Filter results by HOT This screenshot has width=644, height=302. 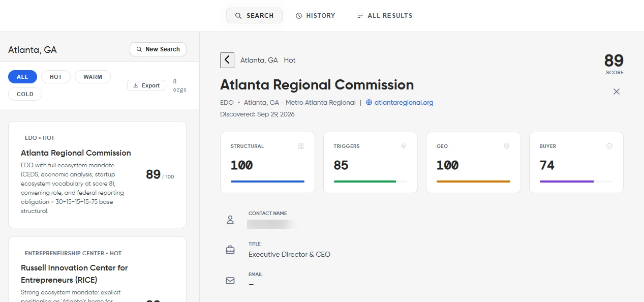[56, 77]
